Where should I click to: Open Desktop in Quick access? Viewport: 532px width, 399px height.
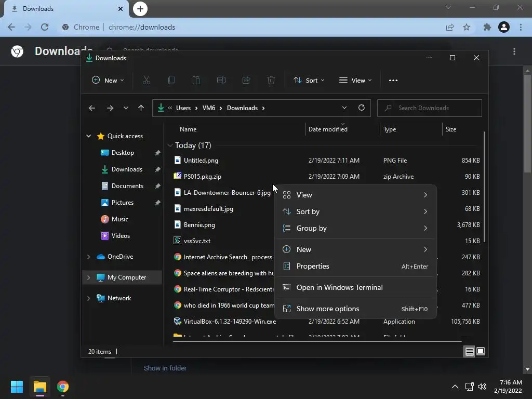pyautogui.click(x=123, y=153)
